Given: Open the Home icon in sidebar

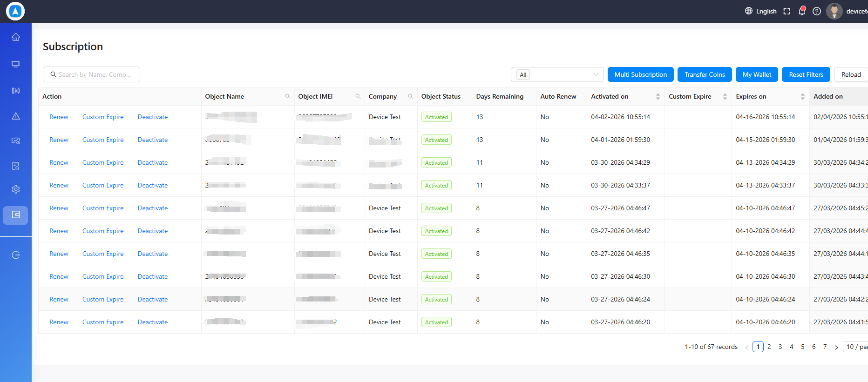Looking at the screenshot, I should click(x=16, y=37).
